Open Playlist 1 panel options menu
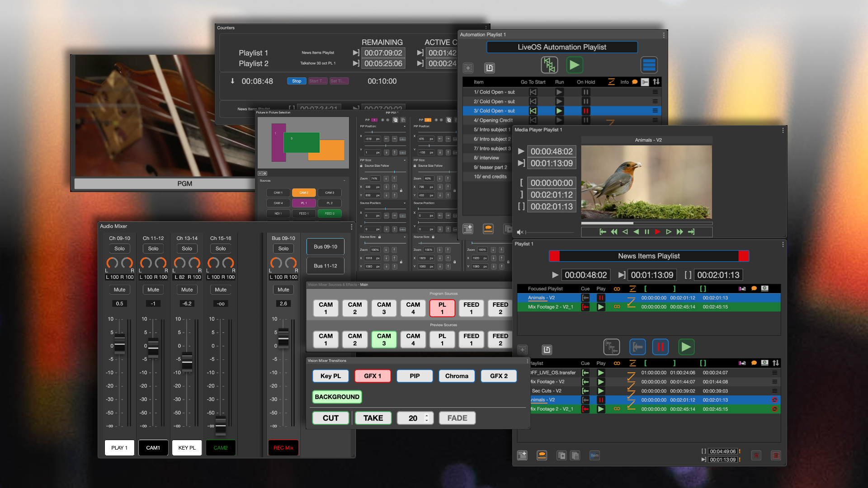The image size is (868, 488). [783, 244]
